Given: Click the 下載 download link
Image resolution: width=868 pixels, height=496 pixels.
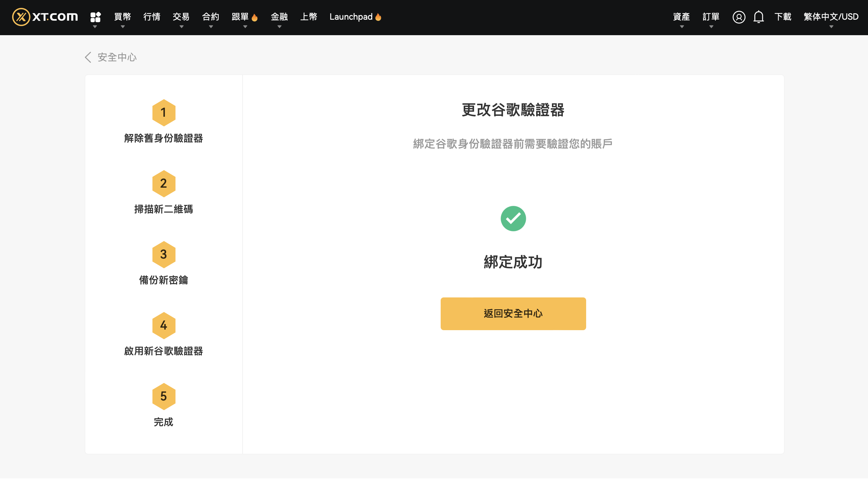Looking at the screenshot, I should (x=783, y=17).
